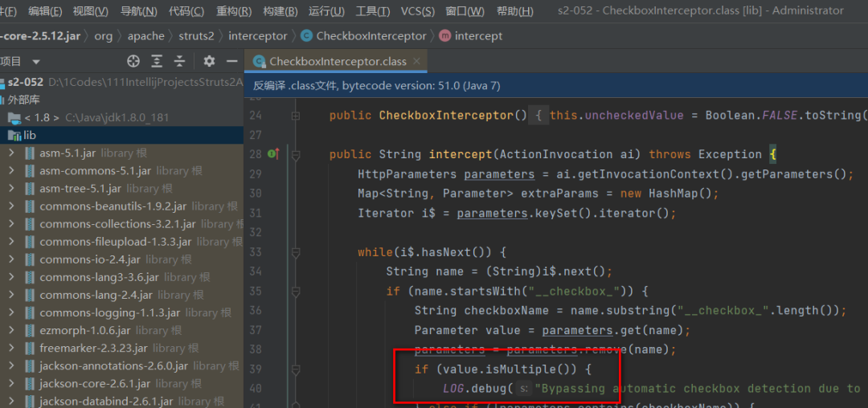Open the 窗口(W) menu
This screenshot has height=408, width=868.
point(465,11)
